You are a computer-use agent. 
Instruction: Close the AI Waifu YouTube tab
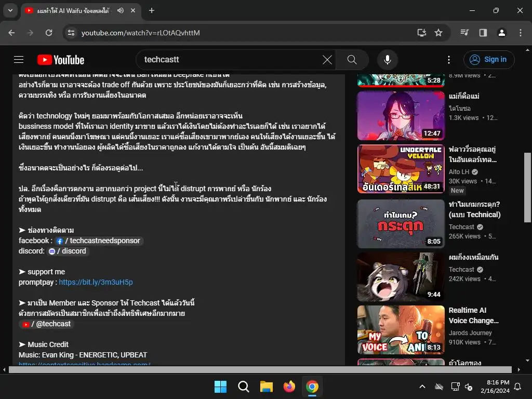pos(133,10)
